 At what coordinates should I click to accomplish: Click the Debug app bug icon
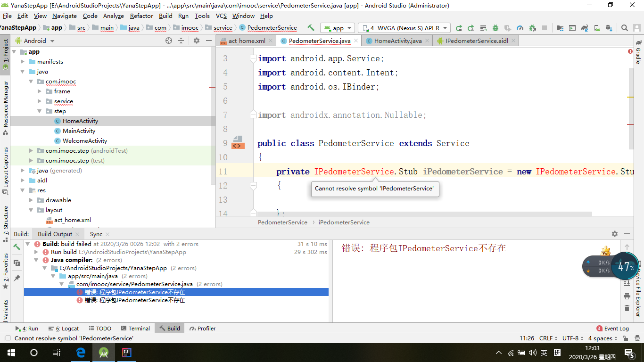(495, 28)
